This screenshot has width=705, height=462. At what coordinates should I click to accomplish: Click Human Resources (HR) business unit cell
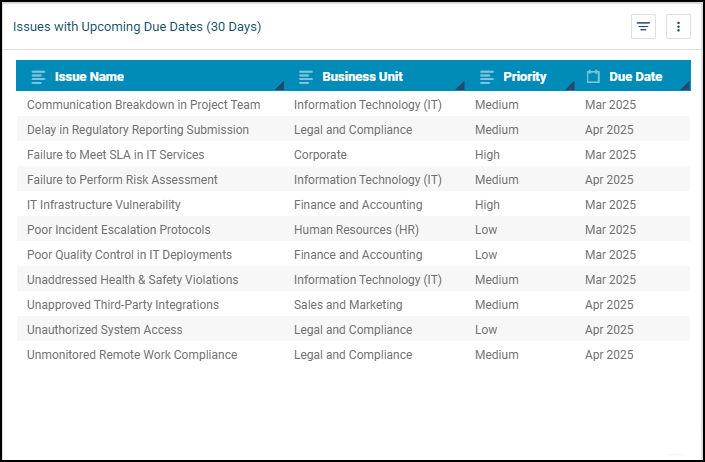355,230
